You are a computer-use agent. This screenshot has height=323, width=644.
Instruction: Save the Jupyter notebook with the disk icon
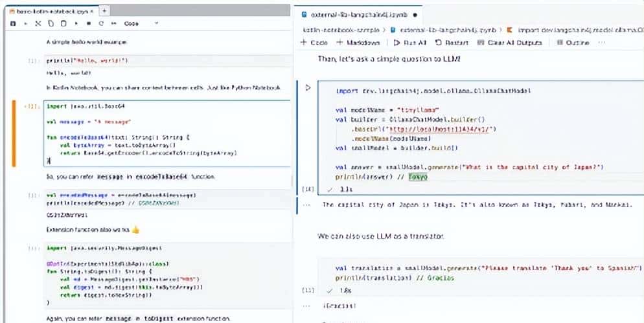13,24
